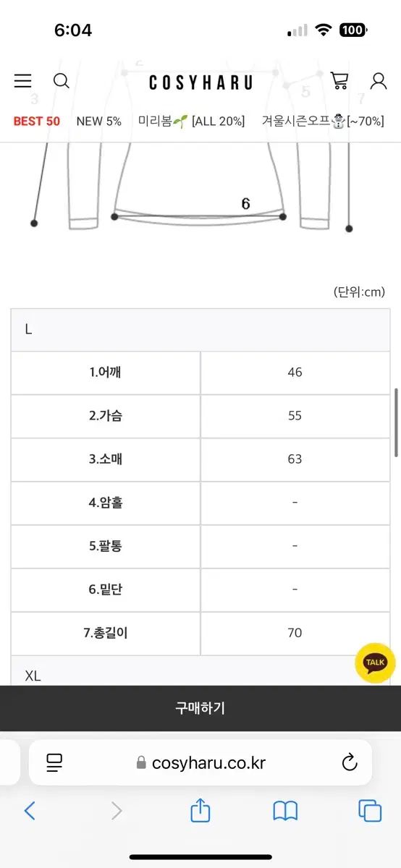
Task: Tap the XL size section header
Action: (x=200, y=676)
